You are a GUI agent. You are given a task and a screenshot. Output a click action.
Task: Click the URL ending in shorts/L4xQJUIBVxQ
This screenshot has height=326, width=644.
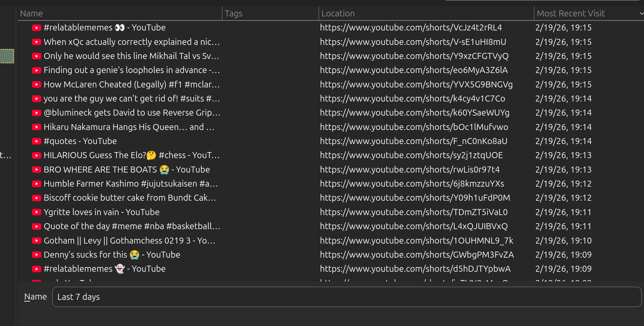(x=414, y=226)
